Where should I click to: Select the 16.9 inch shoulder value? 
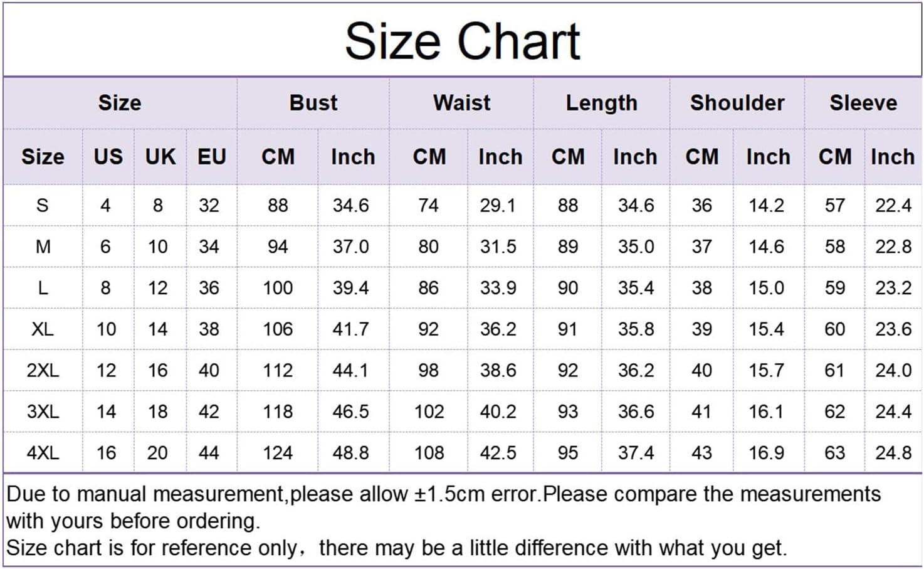point(767,452)
